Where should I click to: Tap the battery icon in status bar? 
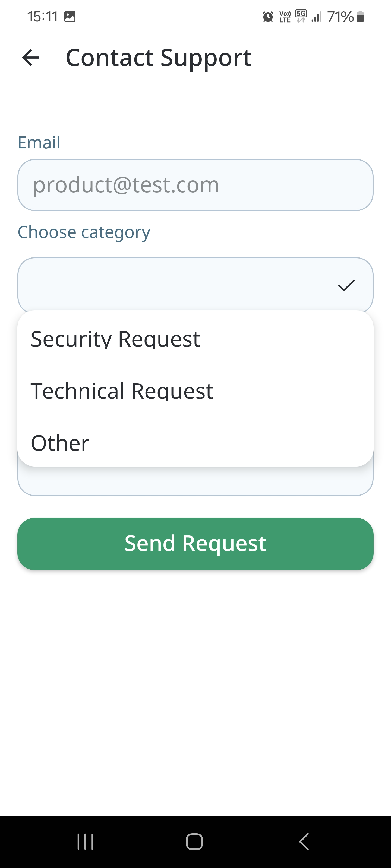pyautogui.click(x=360, y=17)
